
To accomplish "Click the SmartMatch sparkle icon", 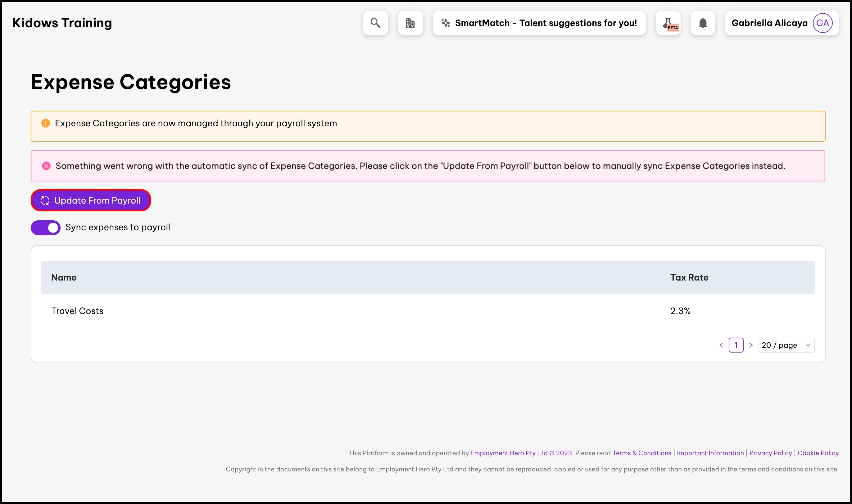I will 445,23.
